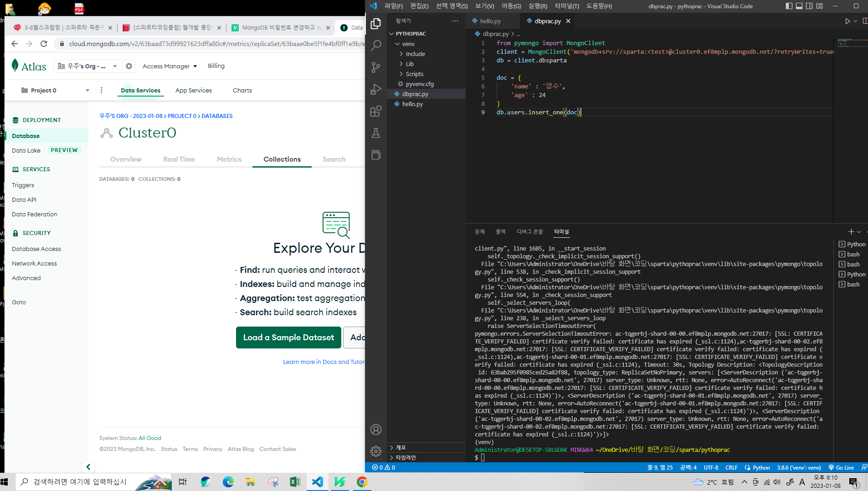Toggle the primary side bar layout icon
The width and height of the screenshot is (868, 491).
coord(789,6)
